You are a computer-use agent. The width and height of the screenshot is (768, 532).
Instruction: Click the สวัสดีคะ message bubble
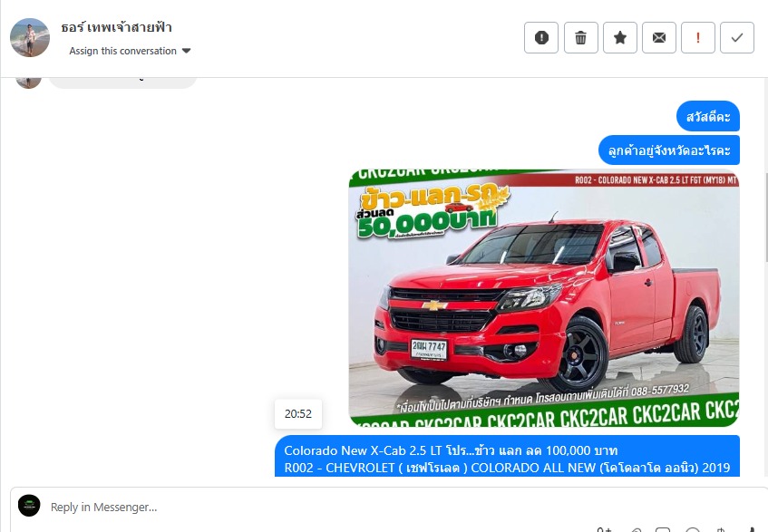click(708, 117)
